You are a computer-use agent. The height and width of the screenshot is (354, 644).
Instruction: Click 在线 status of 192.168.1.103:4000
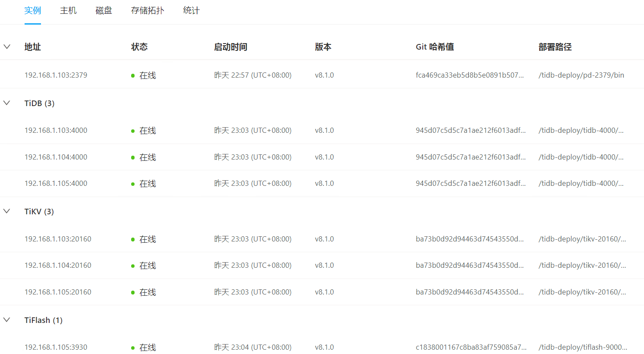click(144, 131)
